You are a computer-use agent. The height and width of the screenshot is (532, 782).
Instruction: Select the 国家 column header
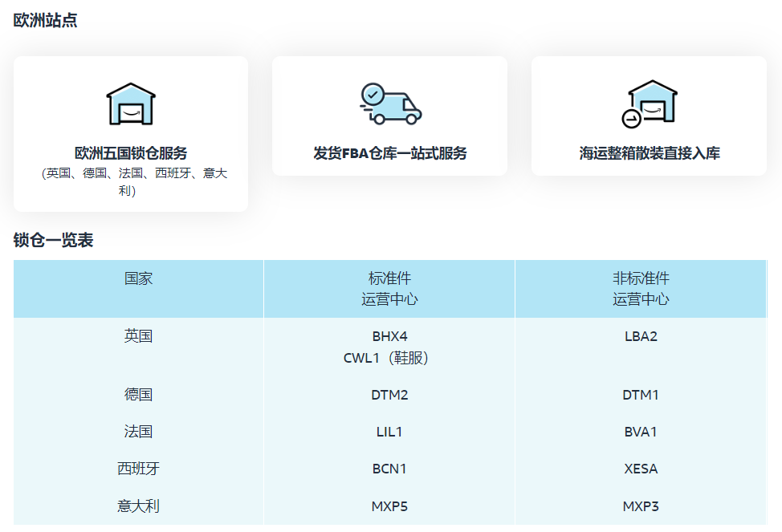(x=140, y=288)
